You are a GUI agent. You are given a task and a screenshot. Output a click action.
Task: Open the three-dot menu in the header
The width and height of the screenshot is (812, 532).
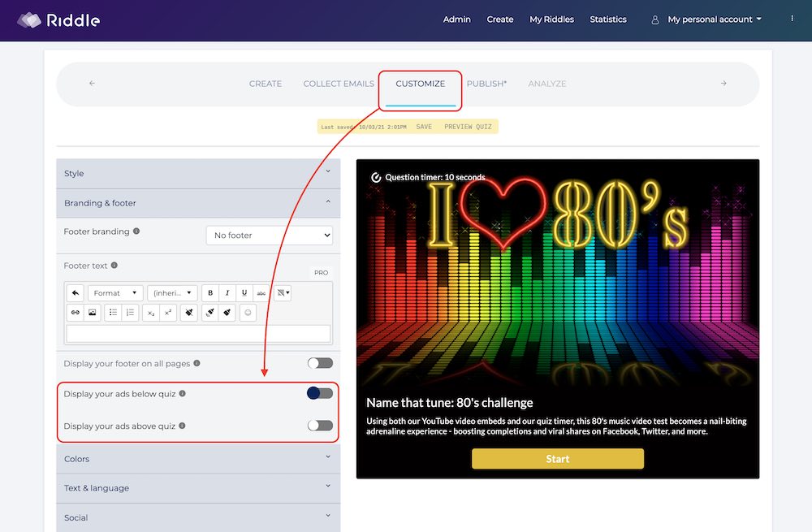pyautogui.click(x=792, y=19)
